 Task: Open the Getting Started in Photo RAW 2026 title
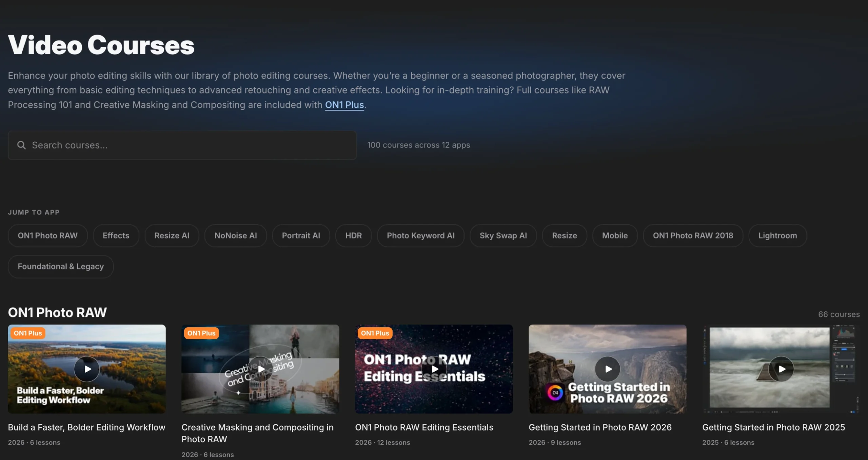(600, 427)
